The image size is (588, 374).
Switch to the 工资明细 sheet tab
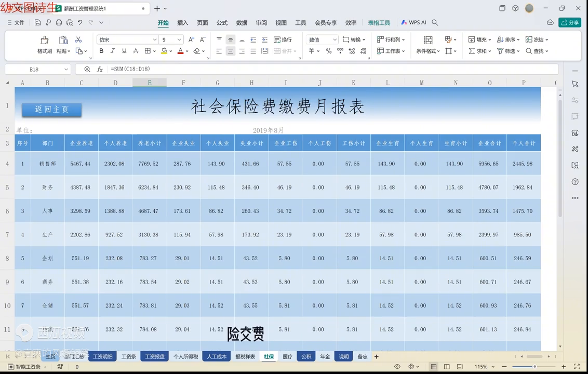[102, 357]
